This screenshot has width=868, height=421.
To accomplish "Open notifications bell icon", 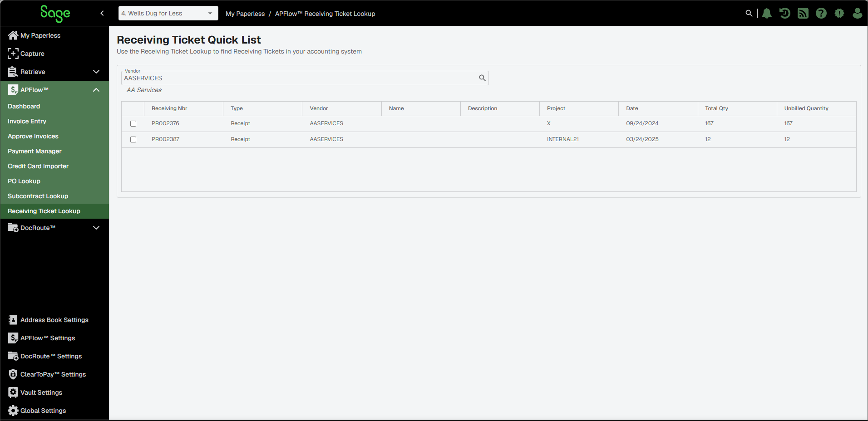I will (767, 13).
